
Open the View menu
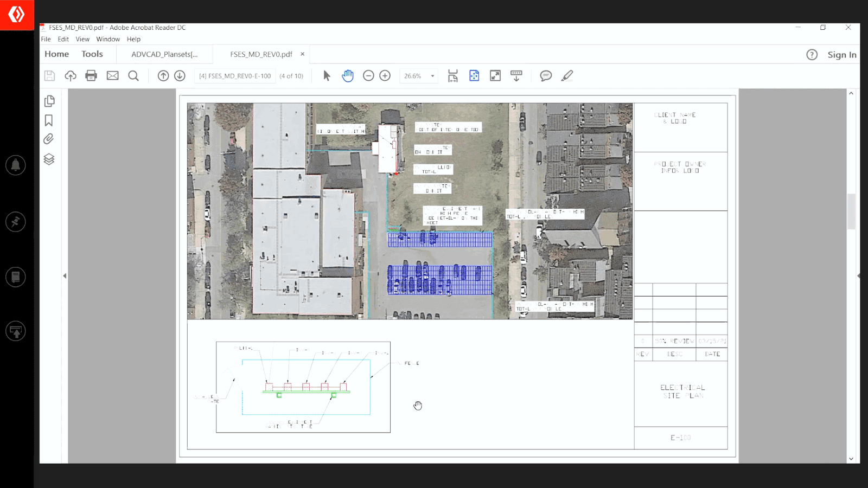pyautogui.click(x=82, y=39)
